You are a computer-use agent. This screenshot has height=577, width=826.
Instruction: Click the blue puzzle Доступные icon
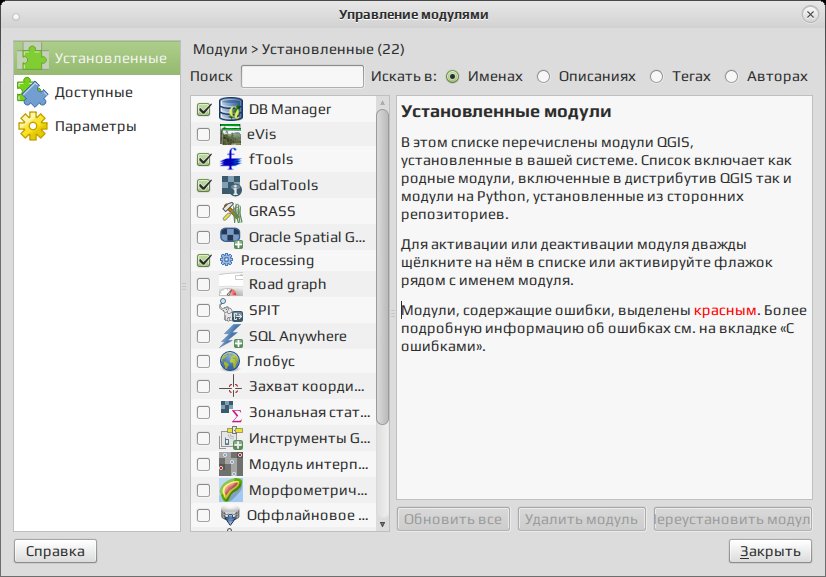click(x=33, y=92)
